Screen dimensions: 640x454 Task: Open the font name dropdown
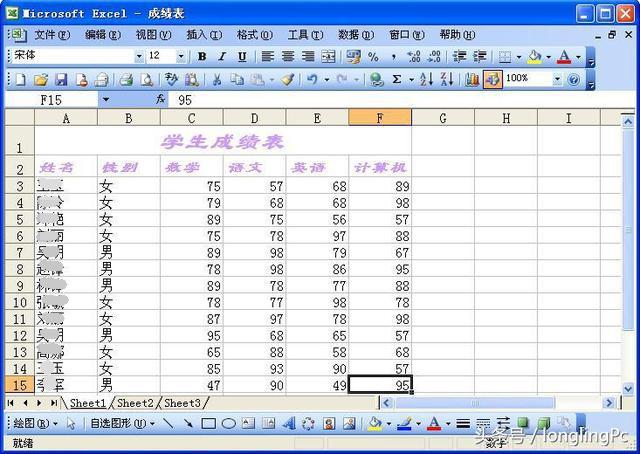point(139,56)
